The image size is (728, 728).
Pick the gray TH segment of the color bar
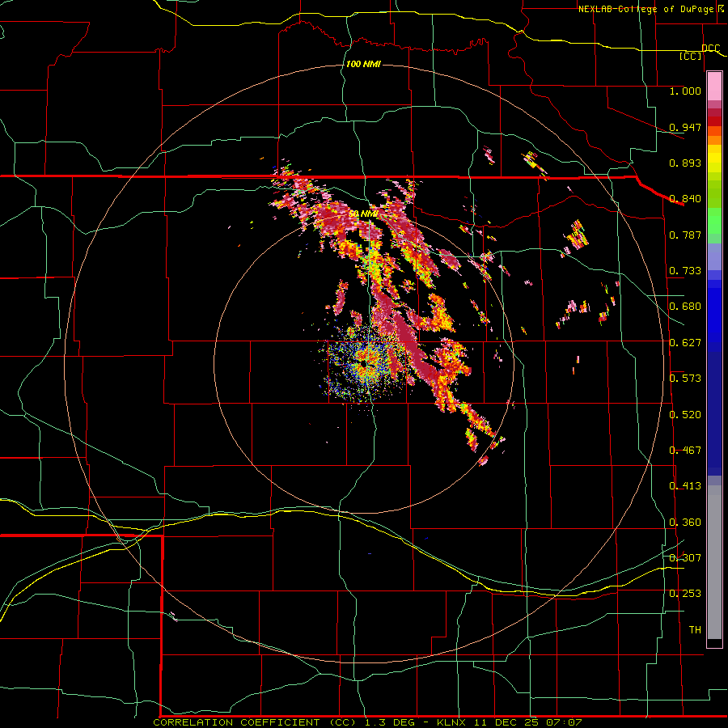714,562
